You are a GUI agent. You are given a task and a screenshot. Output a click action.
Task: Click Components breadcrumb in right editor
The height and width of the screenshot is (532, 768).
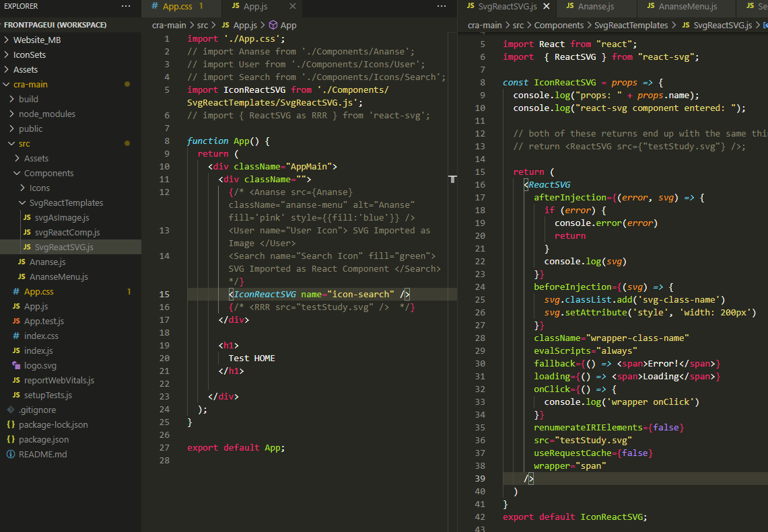559,26
